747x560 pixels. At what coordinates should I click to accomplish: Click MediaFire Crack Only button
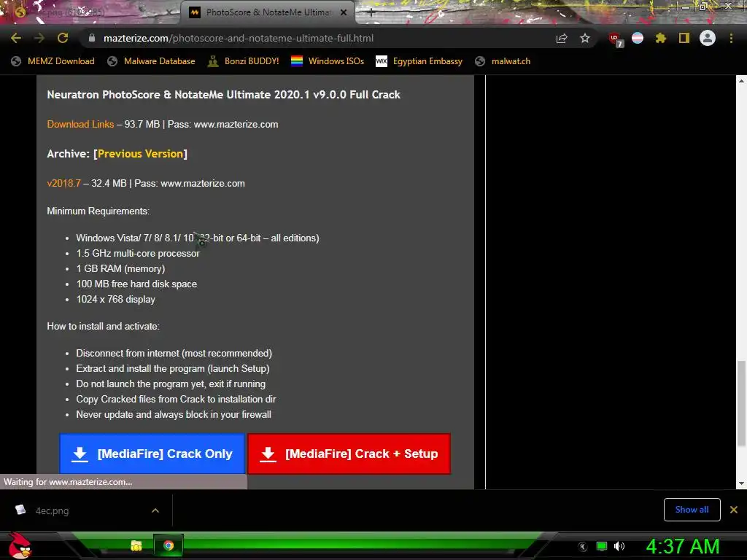tap(152, 454)
